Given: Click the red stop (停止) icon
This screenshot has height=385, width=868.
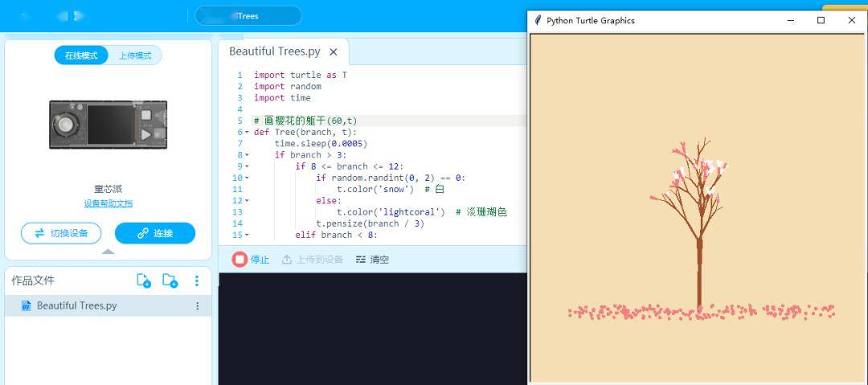Looking at the screenshot, I should tap(240, 260).
